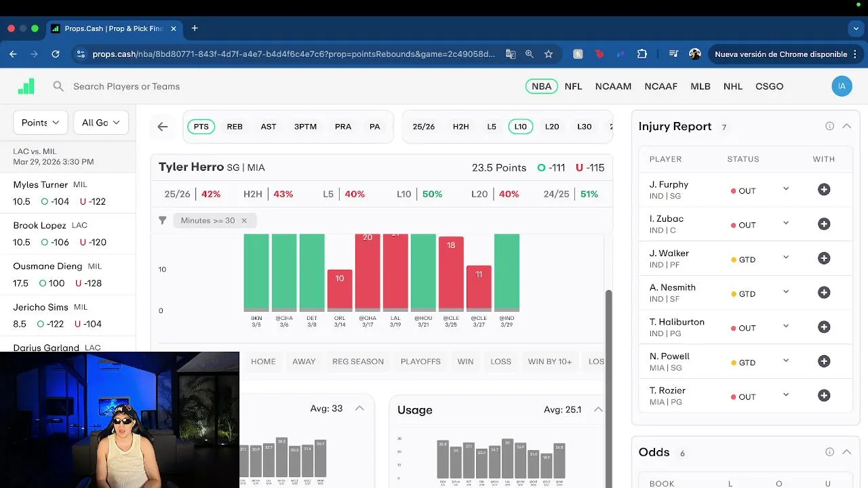Add T. Rozier with plus icon
Viewport: 868px width, 488px height.
coord(824,396)
